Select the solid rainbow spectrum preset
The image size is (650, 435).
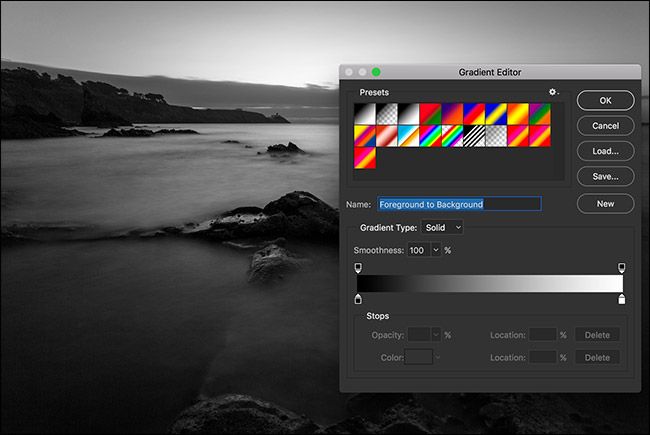[x=430, y=136]
